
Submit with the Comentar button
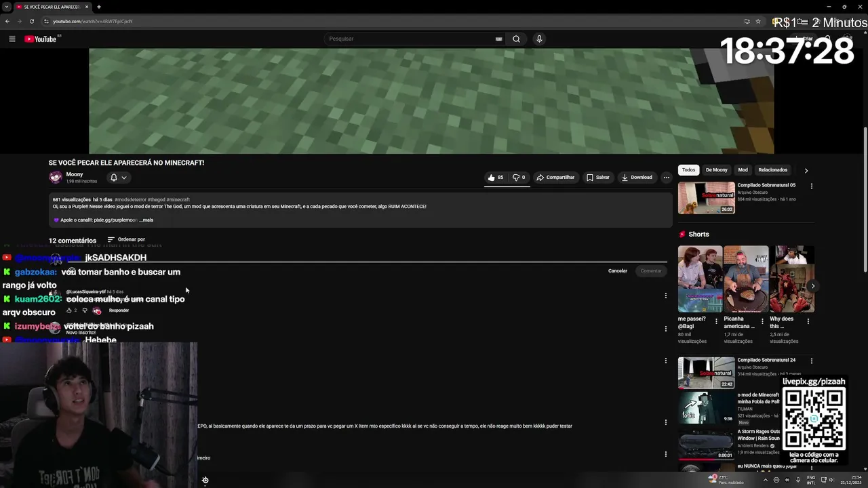point(651,271)
